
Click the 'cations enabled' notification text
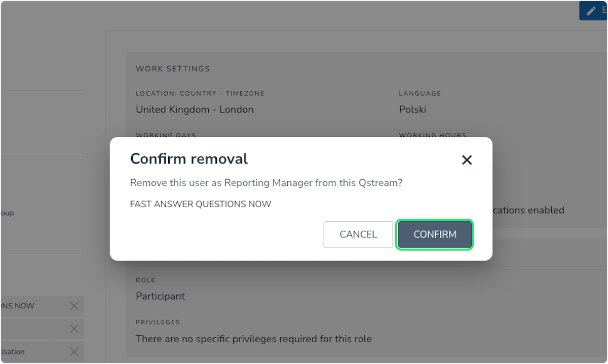coord(529,210)
